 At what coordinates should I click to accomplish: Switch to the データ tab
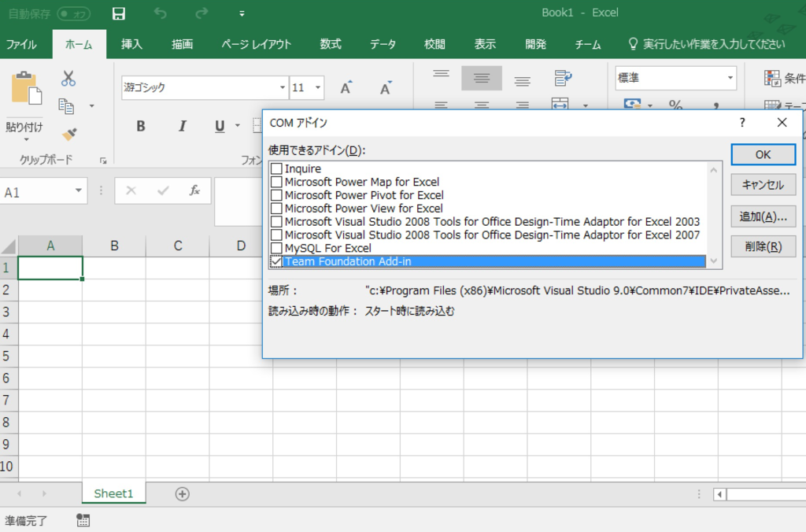point(383,45)
